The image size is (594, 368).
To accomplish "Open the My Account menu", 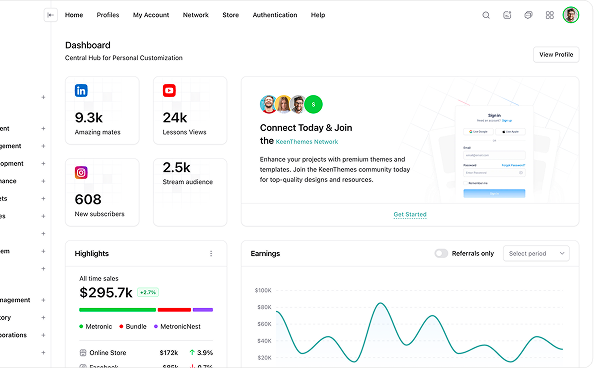I will [151, 15].
